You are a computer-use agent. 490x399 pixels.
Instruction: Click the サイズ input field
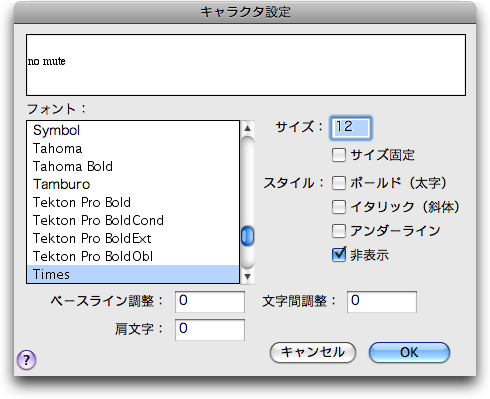pos(350,128)
